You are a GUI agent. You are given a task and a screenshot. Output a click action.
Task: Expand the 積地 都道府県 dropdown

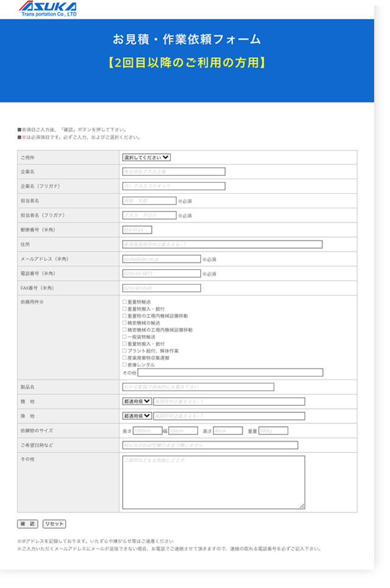[x=137, y=402]
